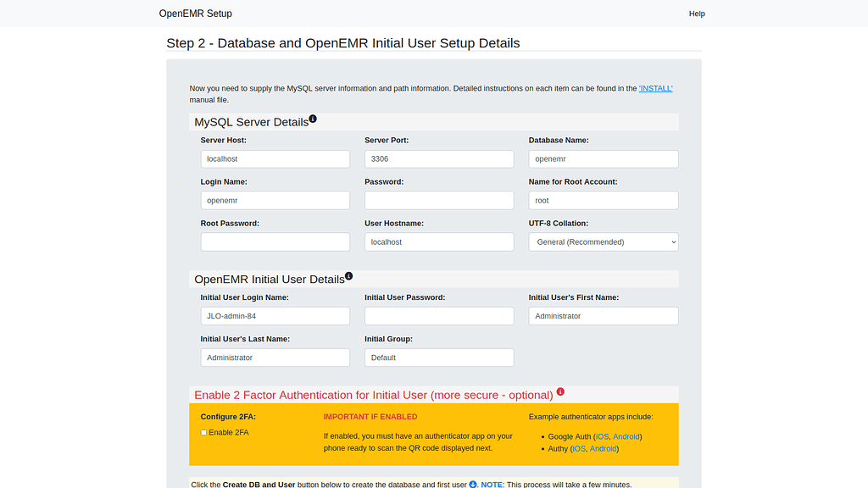
Task: Focus the Root Password input field
Action: 275,241
